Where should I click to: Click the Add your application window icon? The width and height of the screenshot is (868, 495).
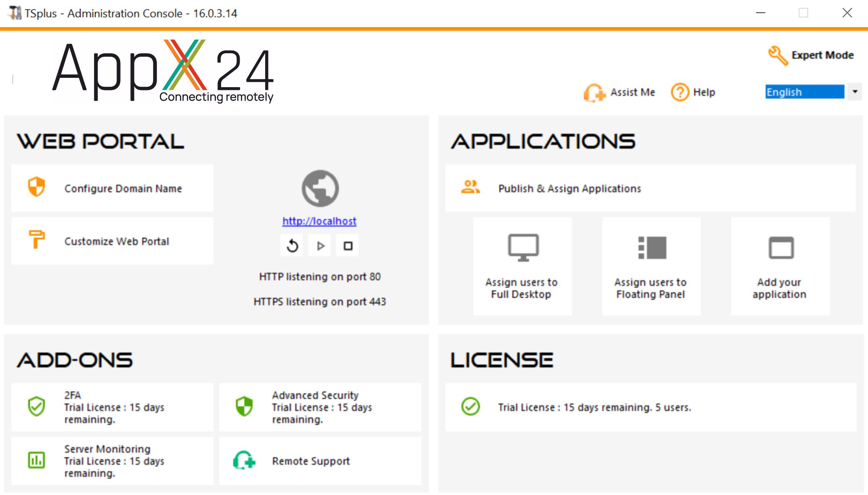tap(781, 247)
